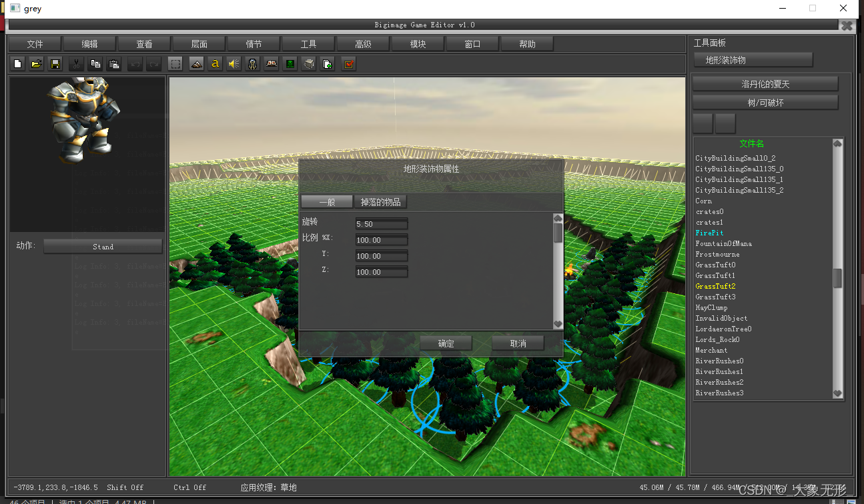This screenshot has width=864, height=504.
Task: Open the 帮助 menu
Action: (527, 44)
